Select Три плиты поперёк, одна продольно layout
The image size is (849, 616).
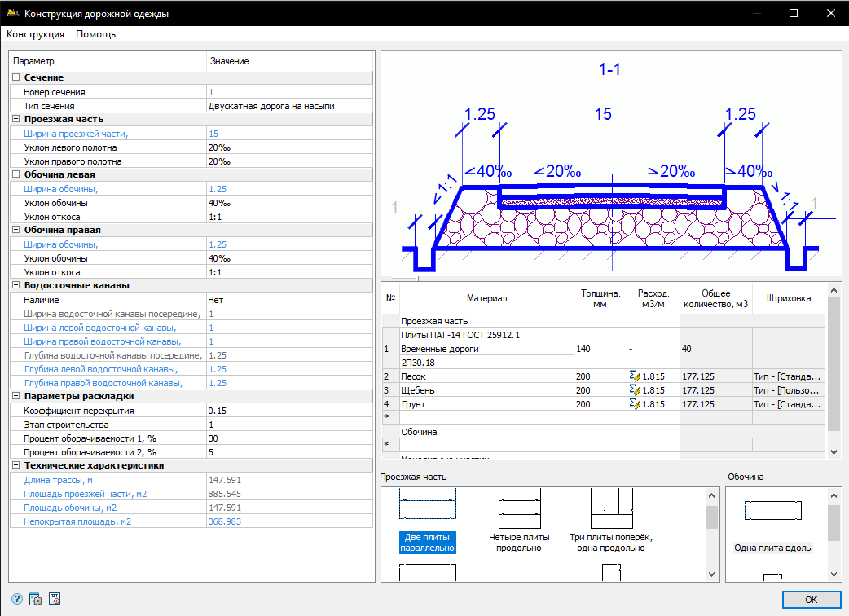point(611,521)
